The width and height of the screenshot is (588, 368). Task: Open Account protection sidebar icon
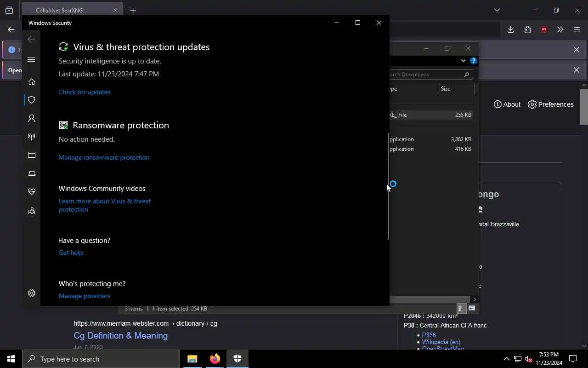(32, 118)
